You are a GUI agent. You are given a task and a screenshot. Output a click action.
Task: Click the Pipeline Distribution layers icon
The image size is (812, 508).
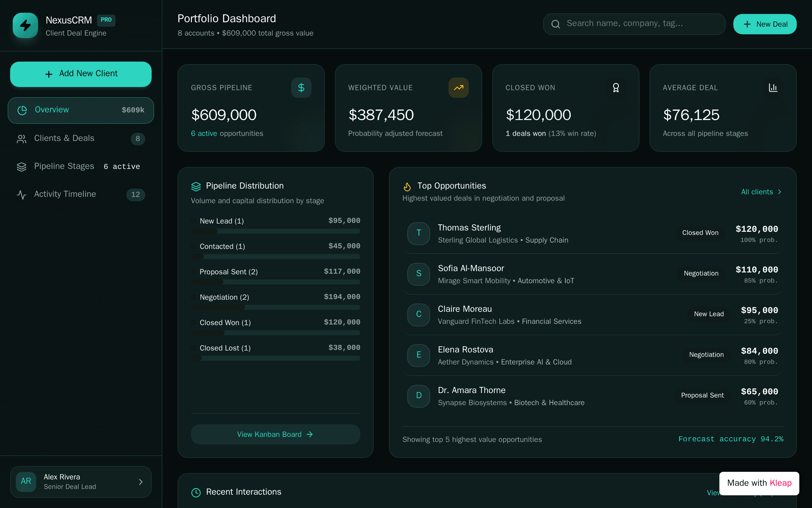[x=196, y=186]
